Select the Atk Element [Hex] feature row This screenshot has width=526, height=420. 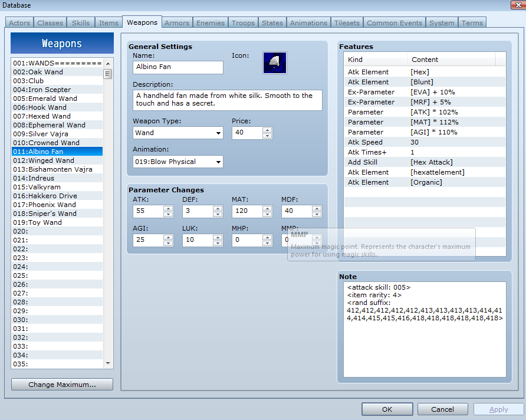click(425, 72)
